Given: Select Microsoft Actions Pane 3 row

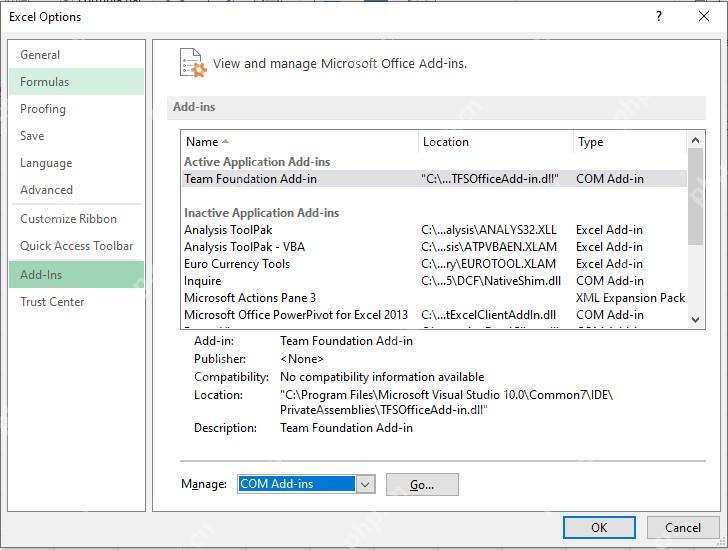Looking at the screenshot, I should [434, 298].
